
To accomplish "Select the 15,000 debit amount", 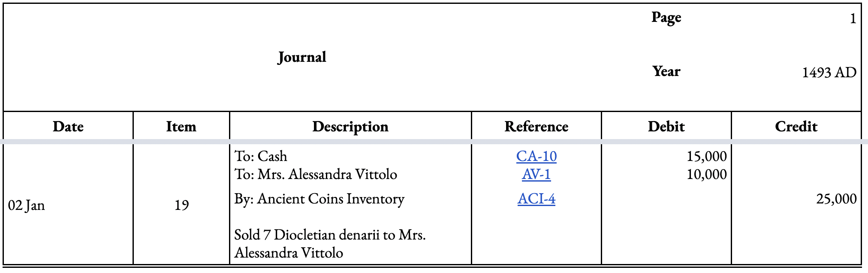I will pos(707,156).
